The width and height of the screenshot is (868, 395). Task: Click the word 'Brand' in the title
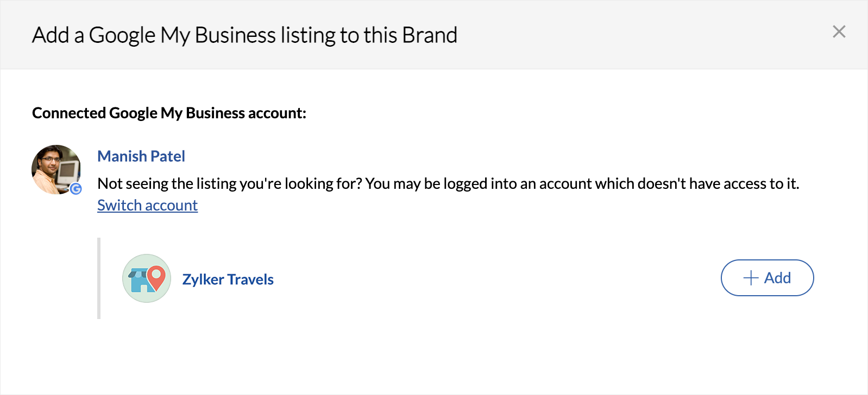(430, 35)
